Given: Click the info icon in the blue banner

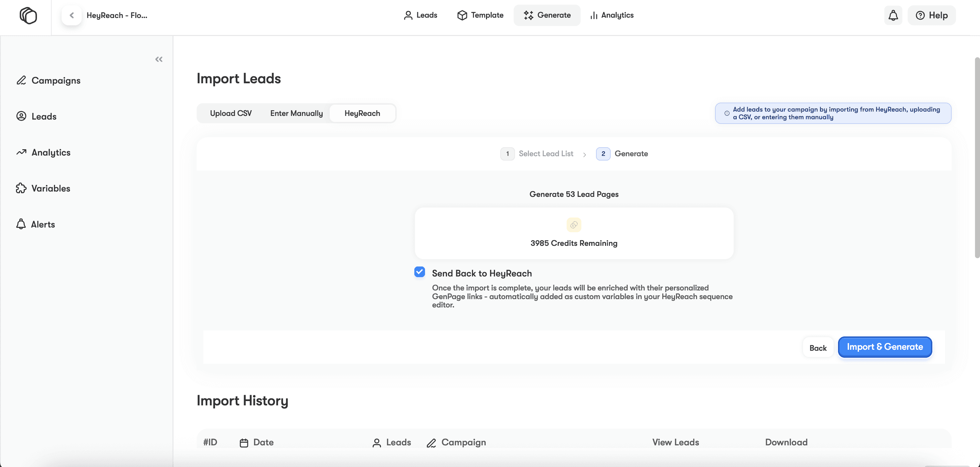Looking at the screenshot, I should point(727,113).
